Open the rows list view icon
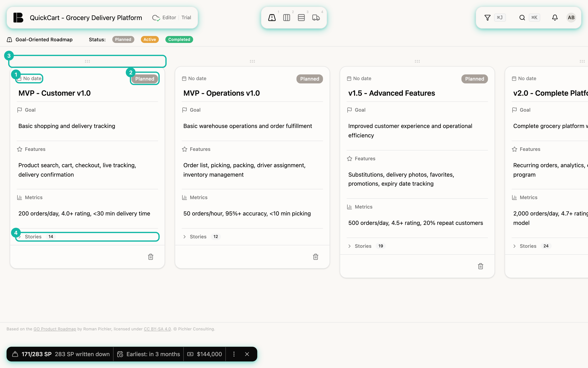Image resolution: width=588 pixels, height=368 pixels. pos(301,18)
